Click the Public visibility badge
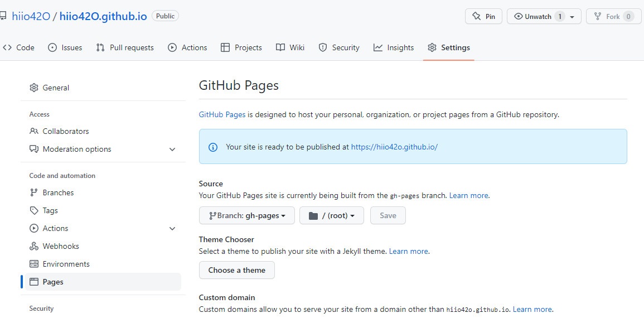The image size is (644, 318). click(x=165, y=16)
